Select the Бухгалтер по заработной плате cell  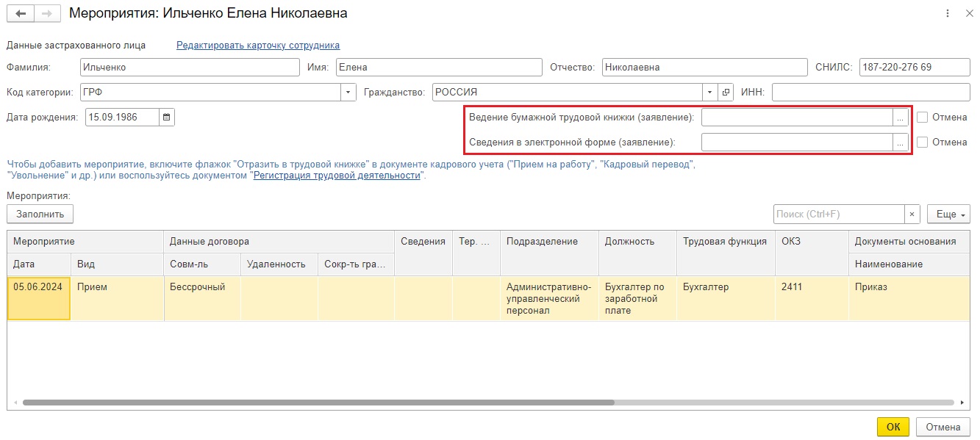coord(638,298)
